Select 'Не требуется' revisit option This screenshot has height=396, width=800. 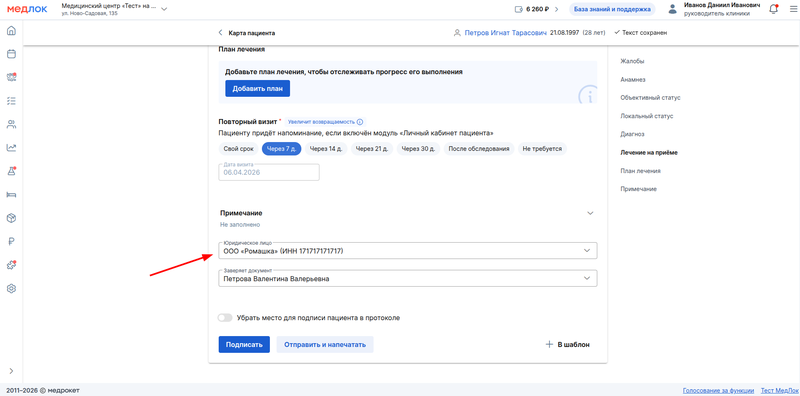(542, 149)
